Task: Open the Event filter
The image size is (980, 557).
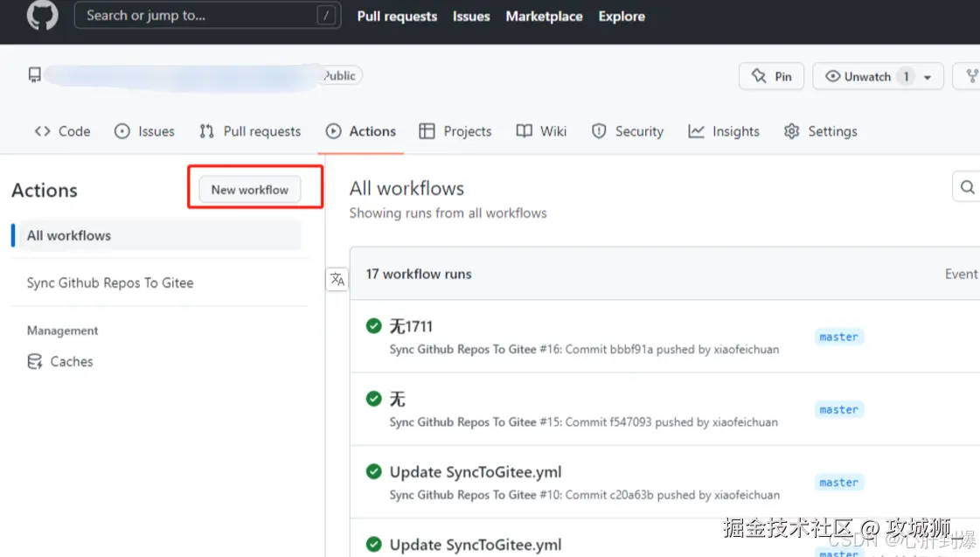Action: click(962, 274)
